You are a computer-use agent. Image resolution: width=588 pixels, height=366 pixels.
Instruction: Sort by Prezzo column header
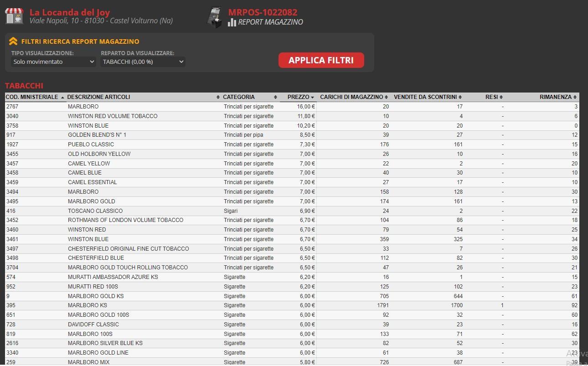click(x=298, y=97)
